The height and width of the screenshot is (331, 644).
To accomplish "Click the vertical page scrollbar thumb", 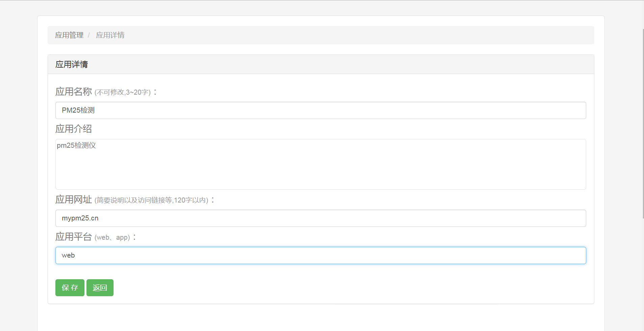I will click(643, 123).
